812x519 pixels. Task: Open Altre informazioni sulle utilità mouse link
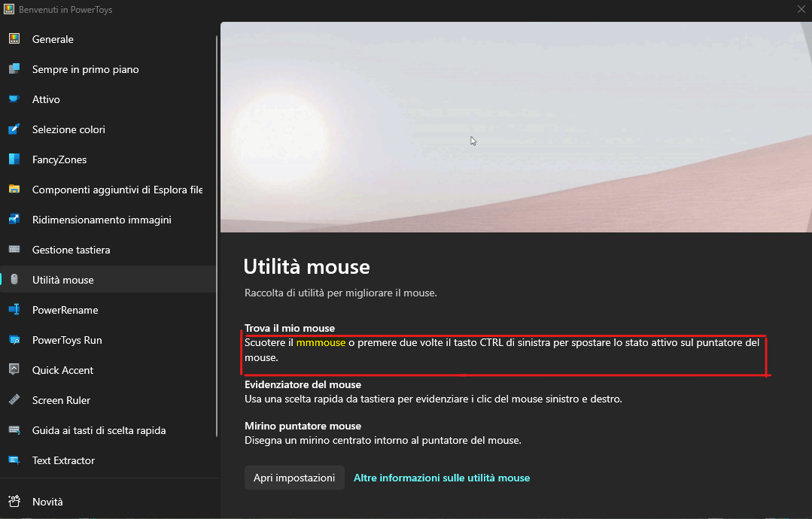tap(441, 477)
